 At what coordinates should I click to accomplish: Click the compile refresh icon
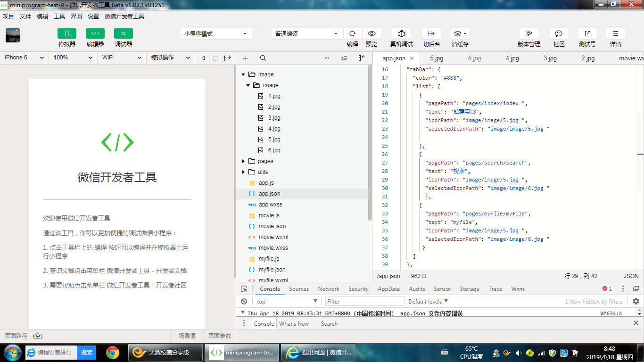[352, 33]
